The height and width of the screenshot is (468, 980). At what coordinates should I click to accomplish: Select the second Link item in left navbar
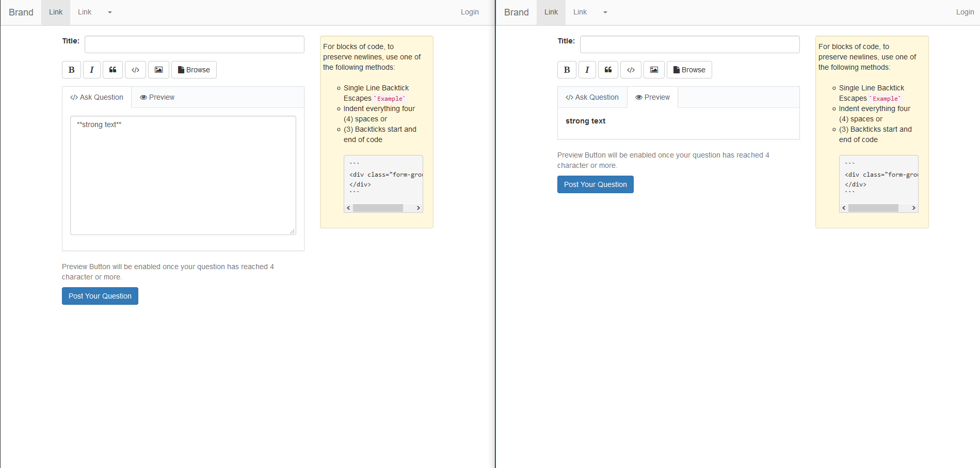tap(85, 12)
